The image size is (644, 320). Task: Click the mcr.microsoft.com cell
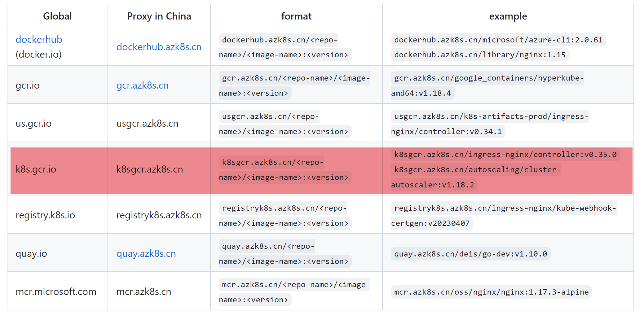click(x=56, y=292)
